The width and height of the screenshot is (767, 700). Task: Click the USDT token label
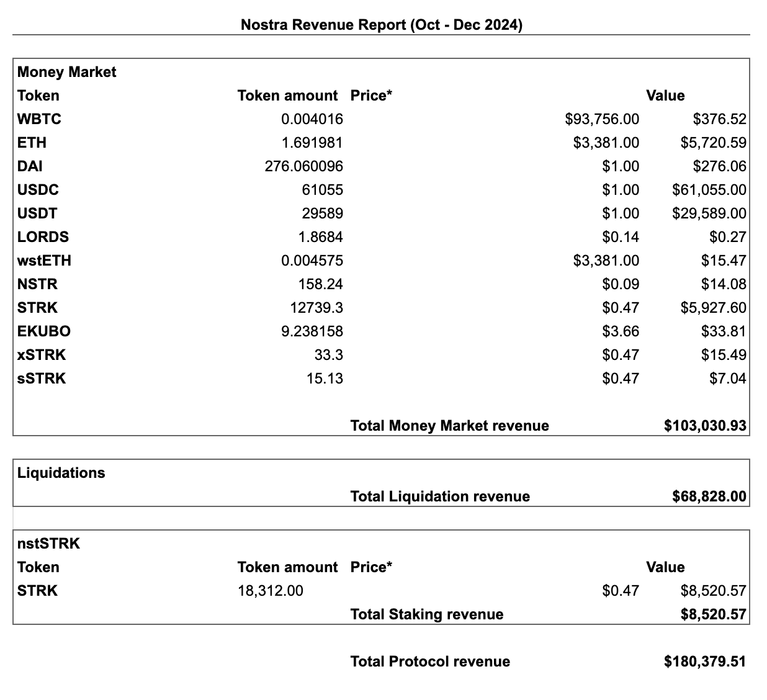(37, 213)
